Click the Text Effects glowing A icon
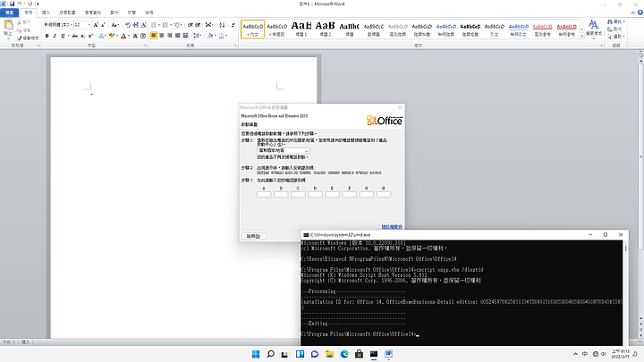 pyautogui.click(x=101, y=36)
